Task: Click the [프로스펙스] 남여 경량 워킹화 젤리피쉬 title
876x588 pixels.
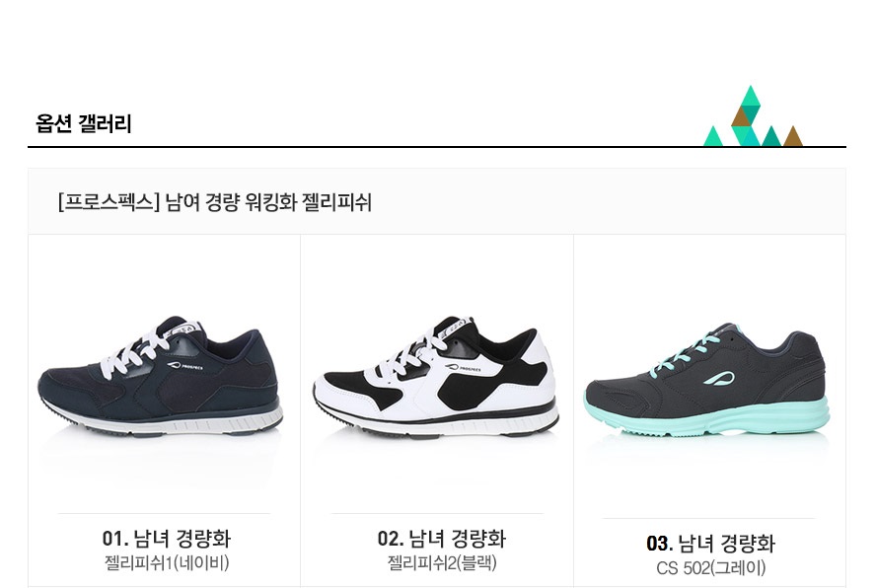Action: pos(214,202)
